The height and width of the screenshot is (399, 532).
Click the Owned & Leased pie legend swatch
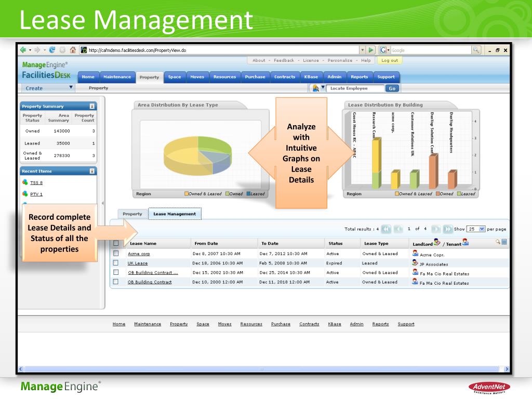187,194
